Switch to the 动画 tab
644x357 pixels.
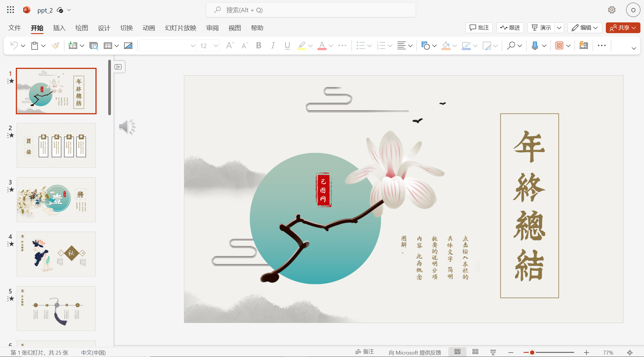(x=149, y=28)
